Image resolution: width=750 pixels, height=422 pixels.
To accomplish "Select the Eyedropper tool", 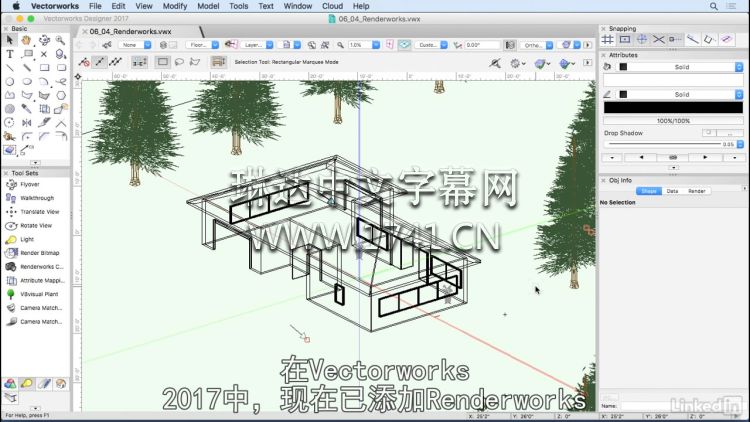I will click(x=27, y=109).
